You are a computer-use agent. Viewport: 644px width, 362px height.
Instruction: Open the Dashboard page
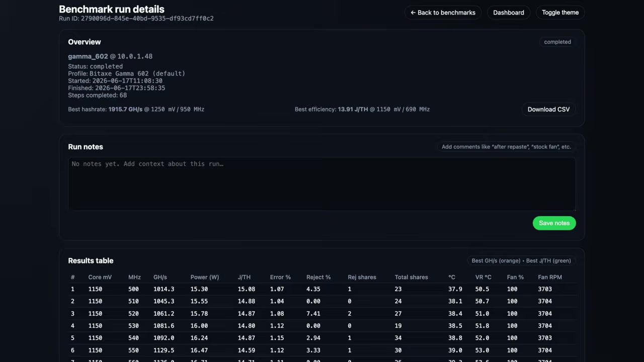(508, 13)
